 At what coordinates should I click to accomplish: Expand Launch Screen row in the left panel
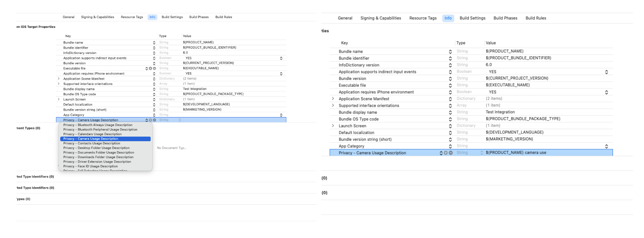click(x=59, y=99)
